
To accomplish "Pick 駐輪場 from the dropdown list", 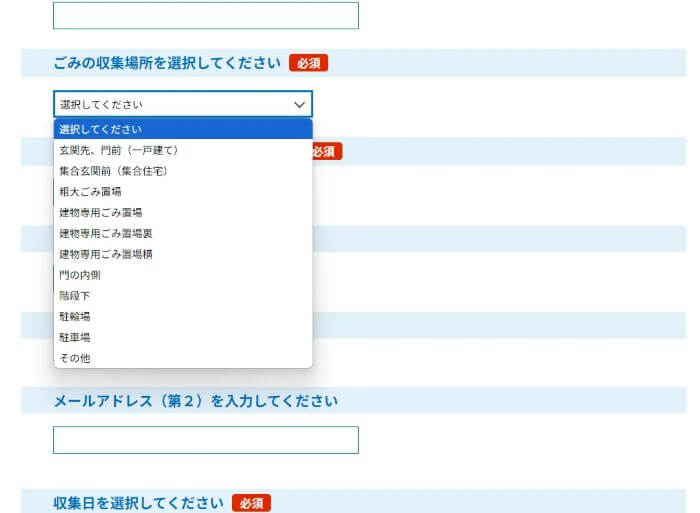I will coord(183,316).
